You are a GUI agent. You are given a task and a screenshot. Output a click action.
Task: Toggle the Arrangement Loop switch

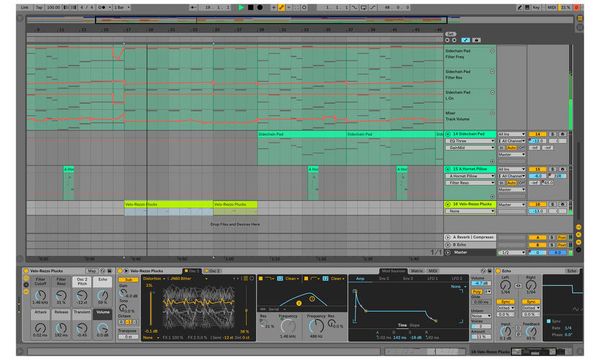[363, 7]
